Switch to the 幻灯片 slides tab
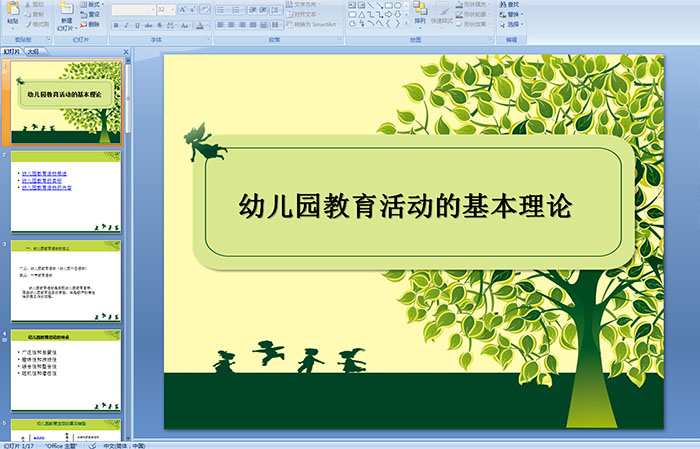This screenshot has height=449, width=700. [12, 52]
